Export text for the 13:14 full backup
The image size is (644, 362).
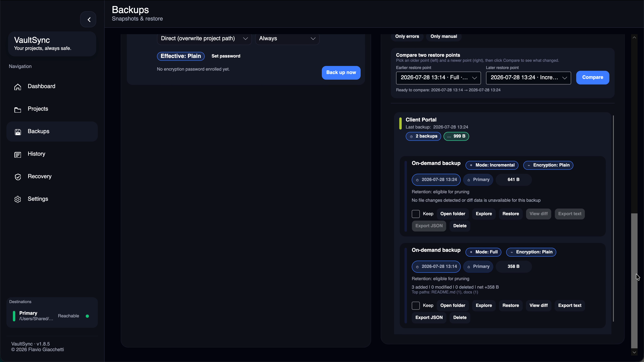tap(570, 305)
